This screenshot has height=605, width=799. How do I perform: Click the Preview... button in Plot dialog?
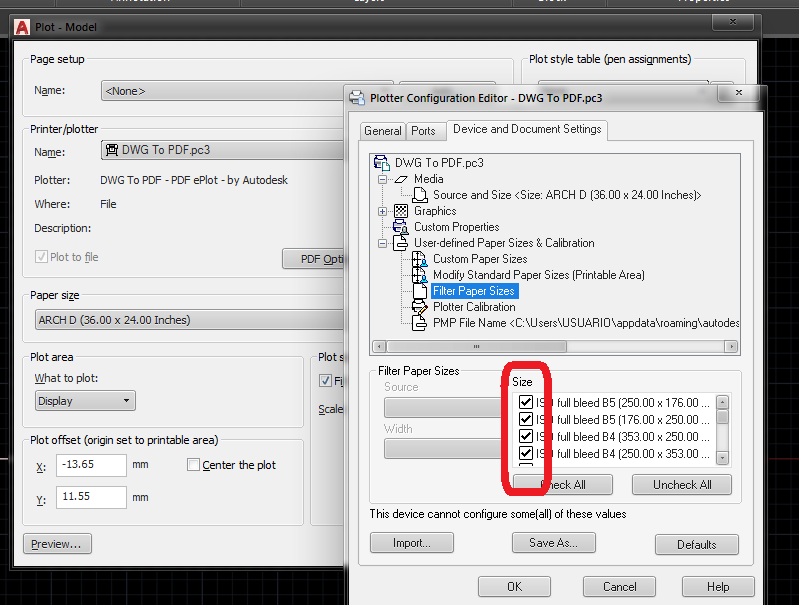point(57,544)
